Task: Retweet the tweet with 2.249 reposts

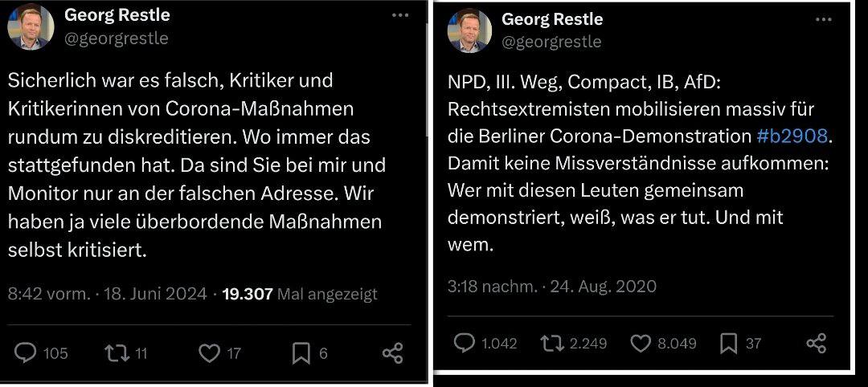Action: (x=552, y=344)
